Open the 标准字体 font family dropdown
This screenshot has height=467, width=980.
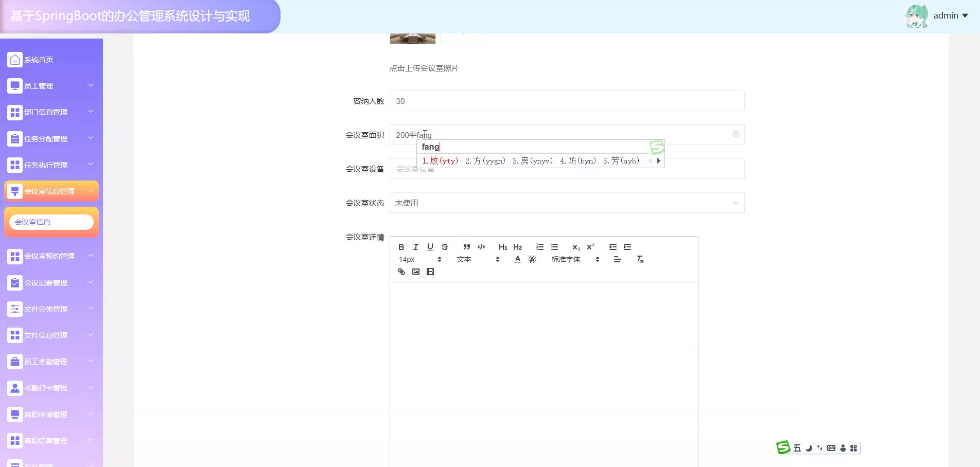pyautogui.click(x=565, y=259)
